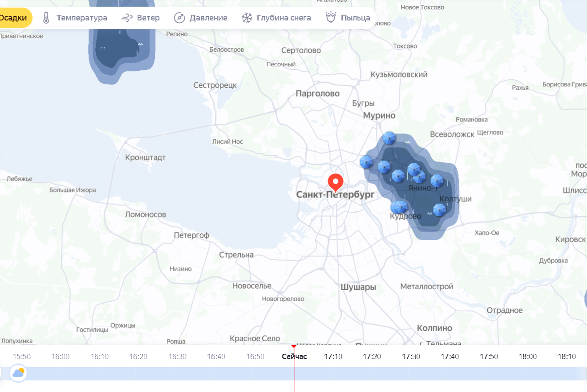Viewport: 587px width, 392px height.
Task: Click the umbrella marker closest to Мурино
Action: coord(389,138)
